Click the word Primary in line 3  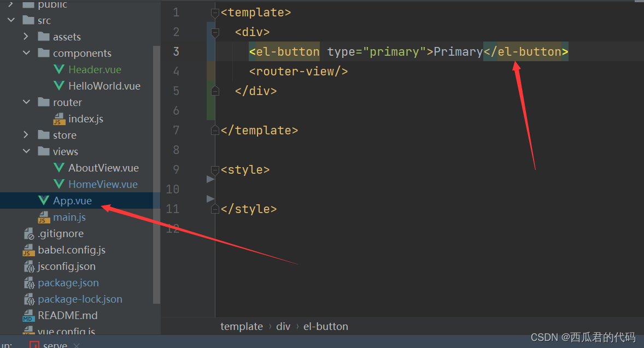point(458,52)
